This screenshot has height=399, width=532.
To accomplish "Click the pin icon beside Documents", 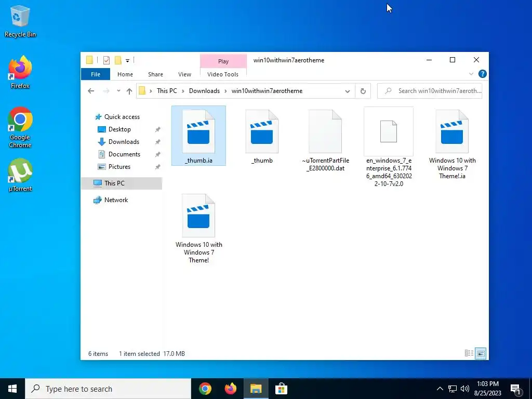I will (157, 154).
